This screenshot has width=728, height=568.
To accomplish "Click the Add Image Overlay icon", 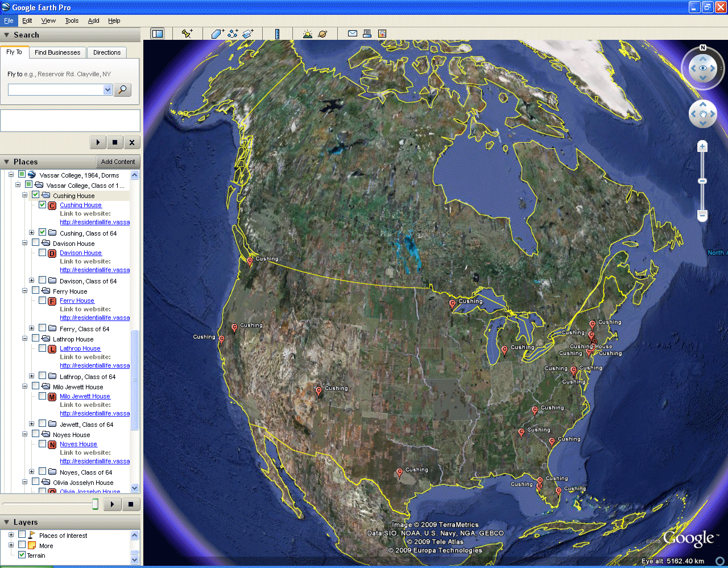I will tap(248, 34).
